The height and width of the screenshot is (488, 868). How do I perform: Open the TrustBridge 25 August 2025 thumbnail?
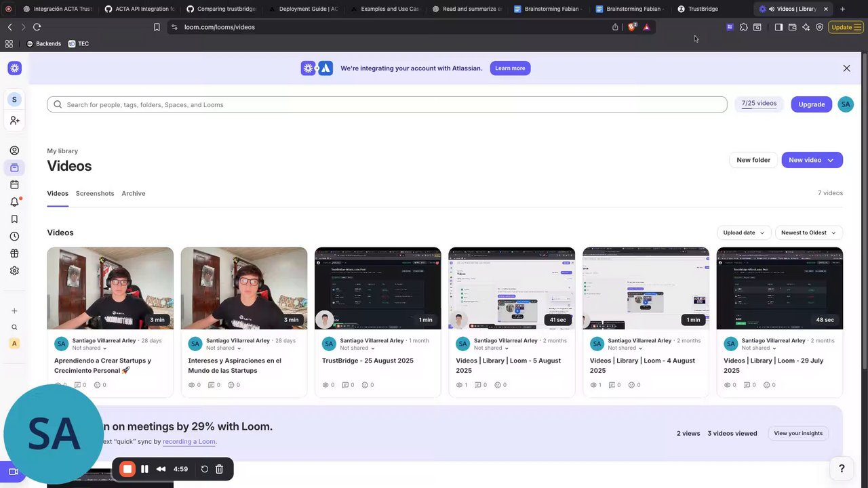[378, 289]
